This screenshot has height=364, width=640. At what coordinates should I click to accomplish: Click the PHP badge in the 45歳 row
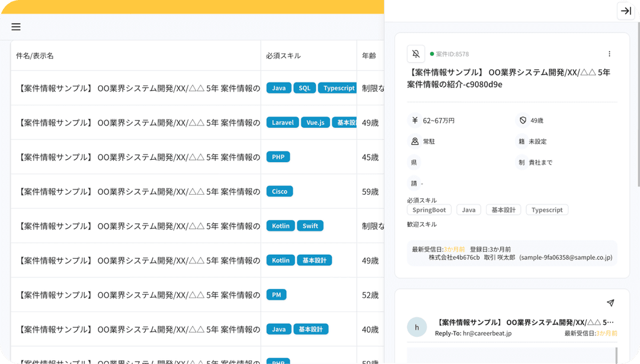tap(279, 157)
